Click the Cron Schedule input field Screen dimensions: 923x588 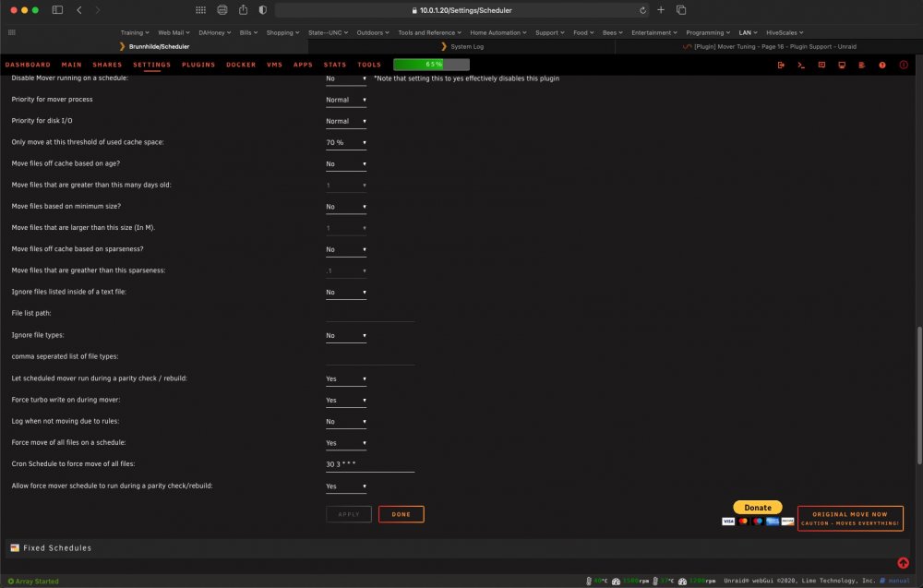370,464
